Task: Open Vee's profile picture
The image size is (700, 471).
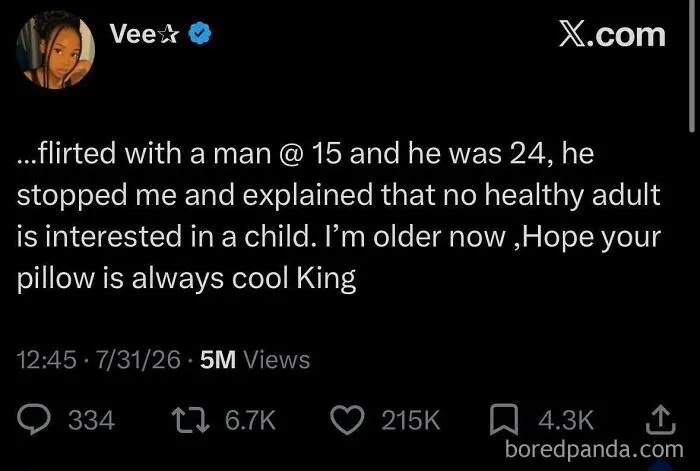Action: [55, 50]
